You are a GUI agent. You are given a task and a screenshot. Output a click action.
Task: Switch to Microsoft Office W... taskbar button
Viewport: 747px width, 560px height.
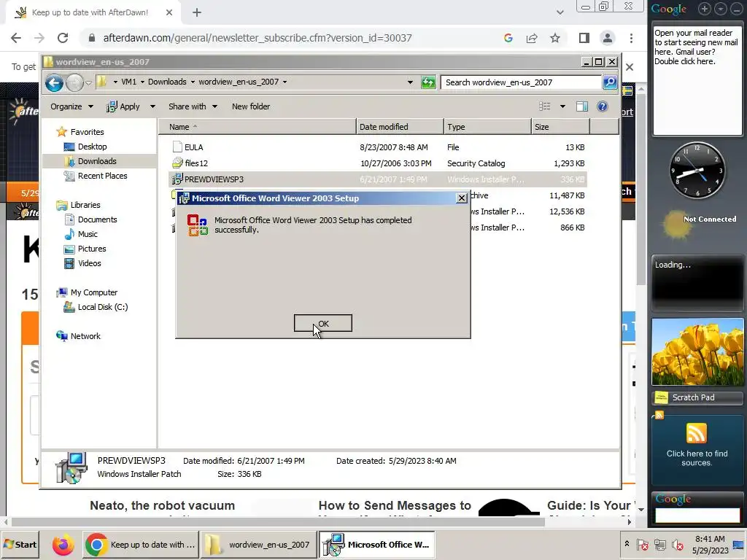coord(376,544)
